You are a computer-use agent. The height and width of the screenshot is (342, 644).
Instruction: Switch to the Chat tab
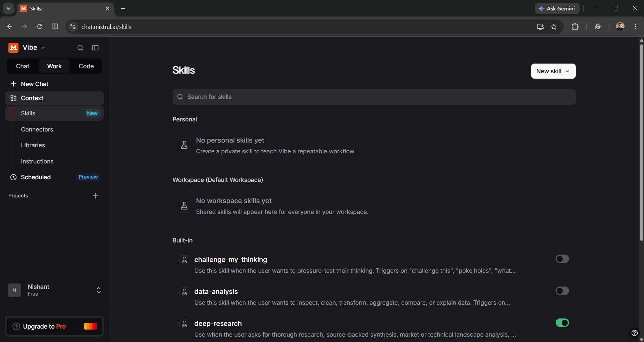pos(23,66)
